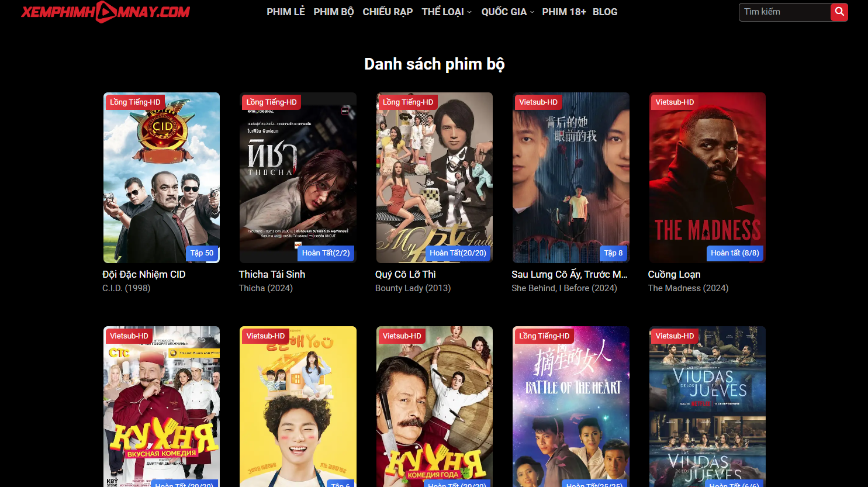
Task: Expand the QUỐC GIA dropdown
Action: coord(508,12)
